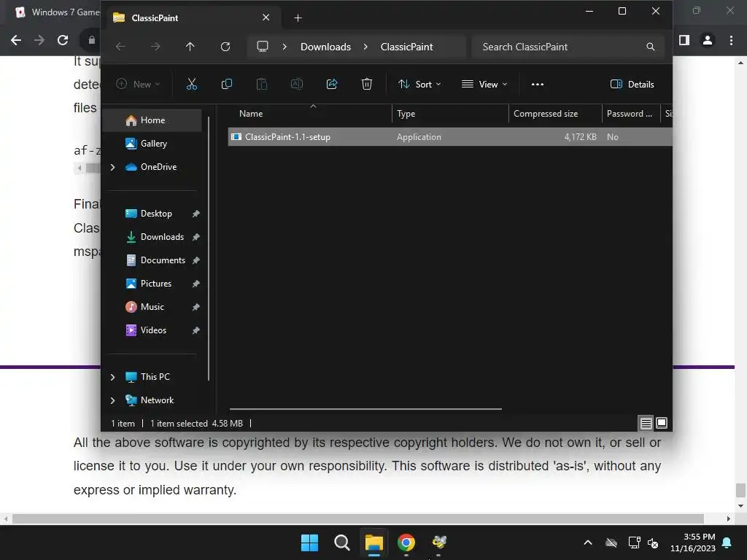The image size is (747, 560).
Task: Refresh the ClassicPaint folder view
Action: click(x=225, y=47)
